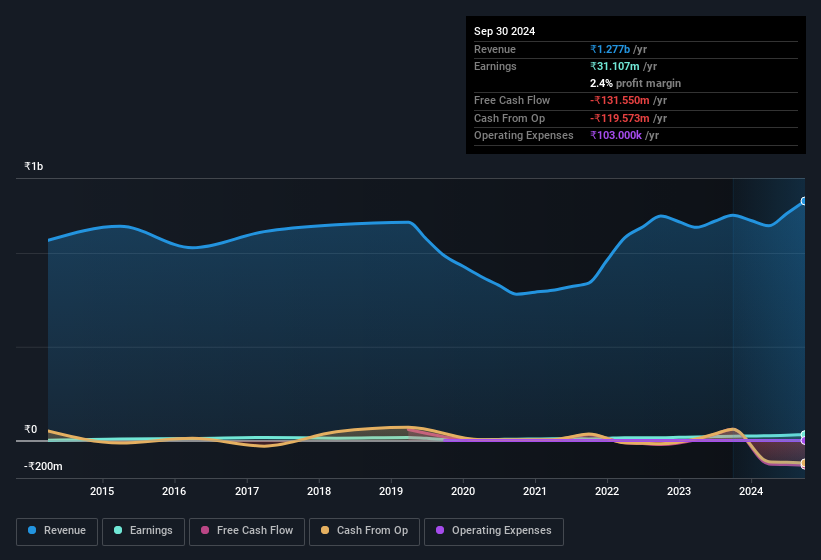Click the 2024 x-axis label
The width and height of the screenshot is (821, 560).
tap(751, 491)
